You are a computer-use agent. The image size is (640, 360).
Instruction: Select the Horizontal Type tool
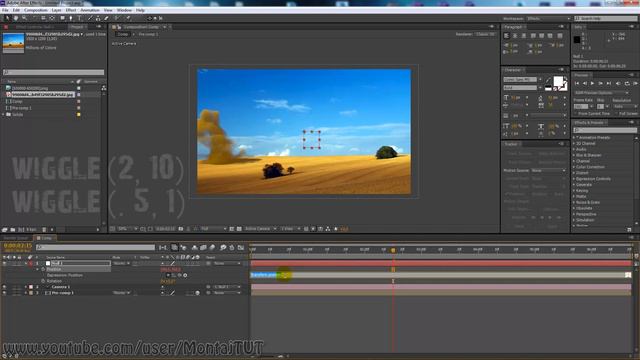pos(80,18)
